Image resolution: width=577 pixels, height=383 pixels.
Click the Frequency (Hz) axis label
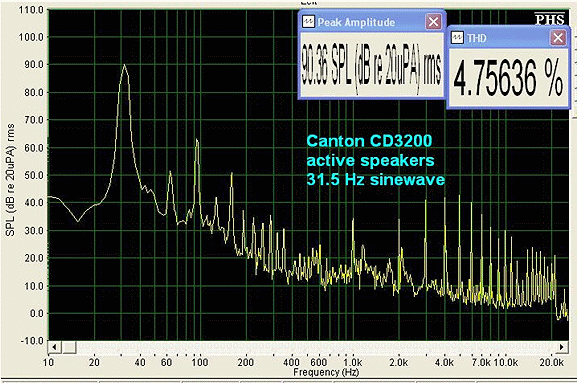[326, 372]
